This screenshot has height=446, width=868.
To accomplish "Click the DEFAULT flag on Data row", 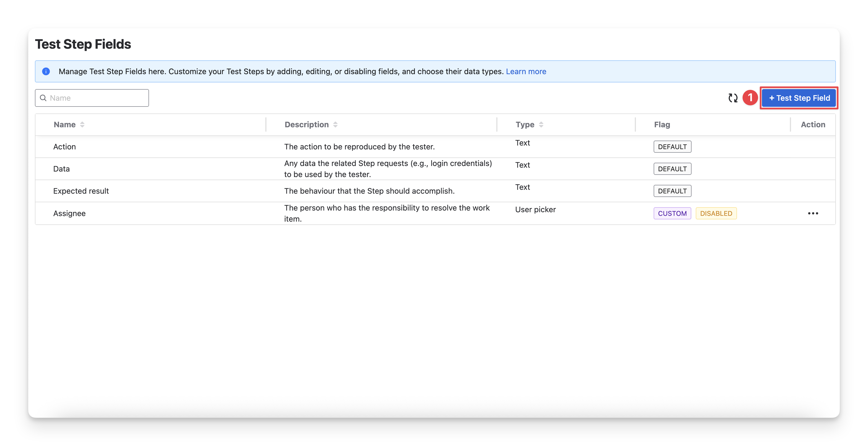I will click(672, 169).
